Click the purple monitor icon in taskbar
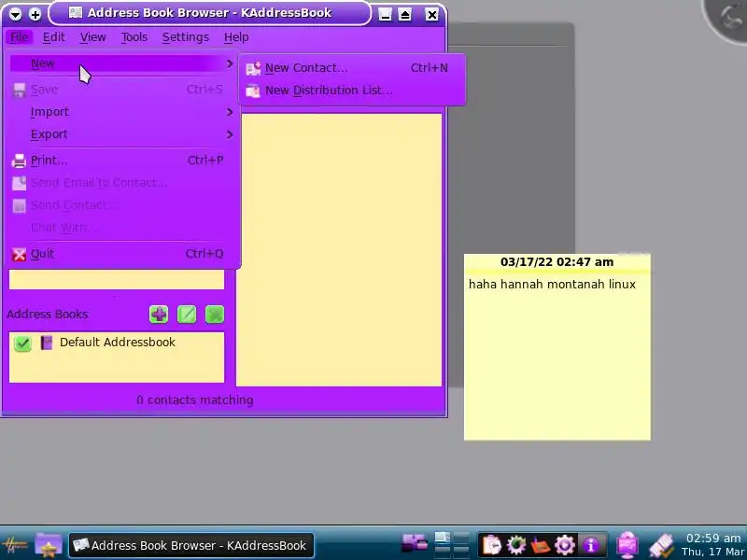The image size is (747, 560). [x=627, y=545]
